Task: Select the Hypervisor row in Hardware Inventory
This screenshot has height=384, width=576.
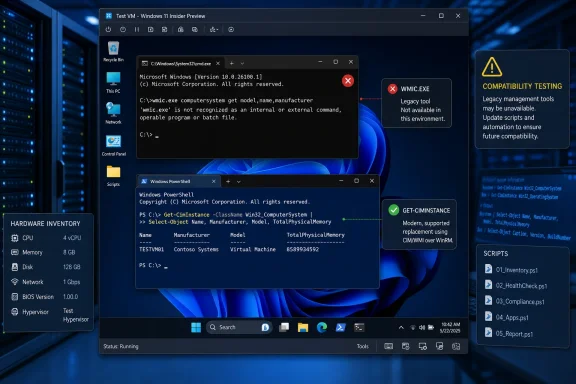Action: click(x=50, y=315)
